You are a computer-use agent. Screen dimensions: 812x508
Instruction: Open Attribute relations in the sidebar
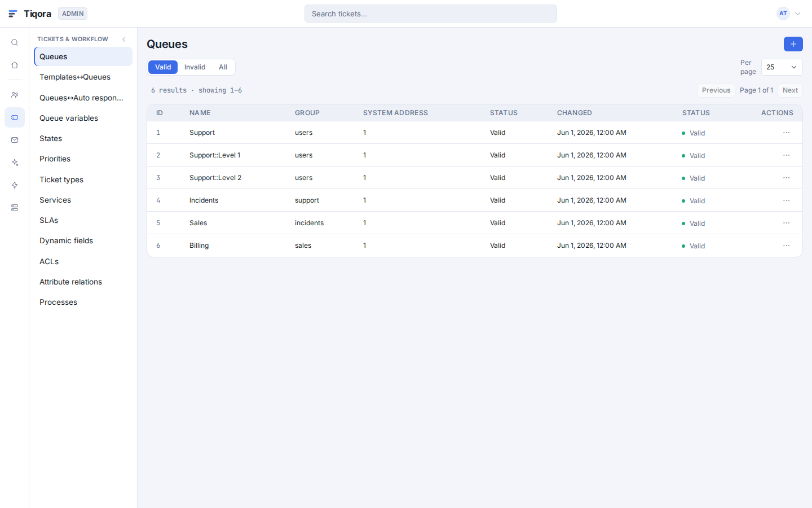coord(83,282)
